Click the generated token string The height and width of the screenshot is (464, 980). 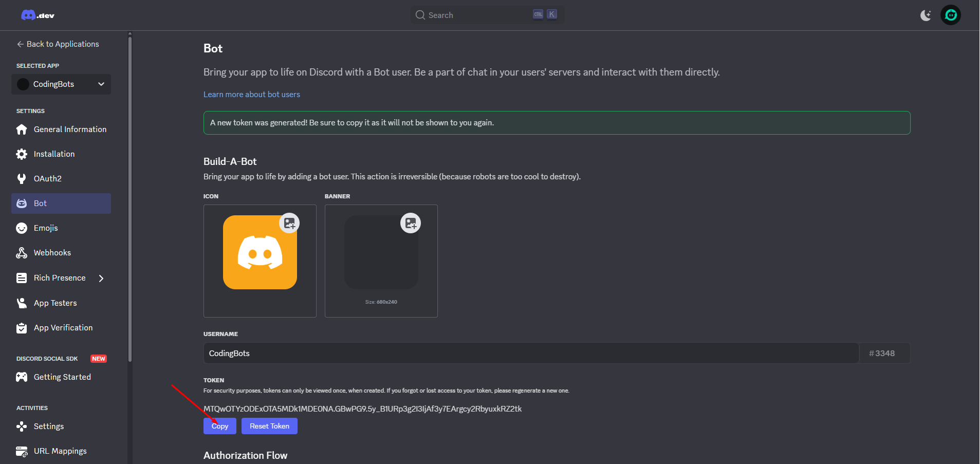(x=362, y=409)
